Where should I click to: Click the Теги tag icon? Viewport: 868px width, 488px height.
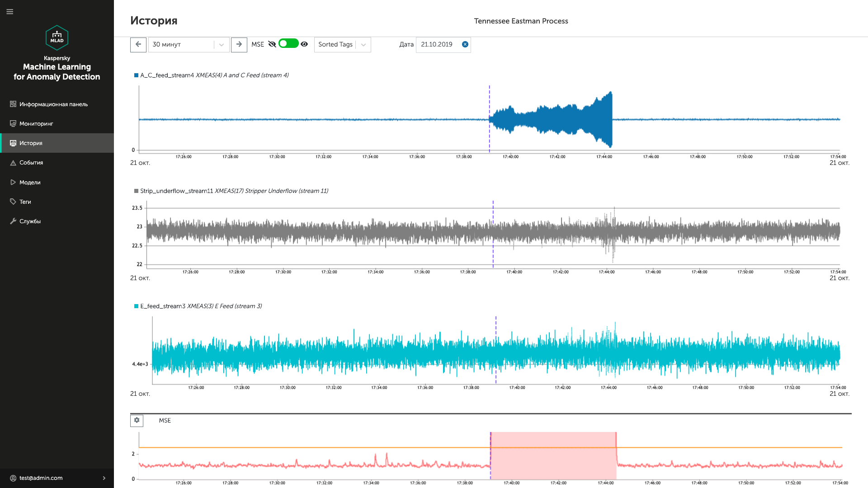(13, 202)
